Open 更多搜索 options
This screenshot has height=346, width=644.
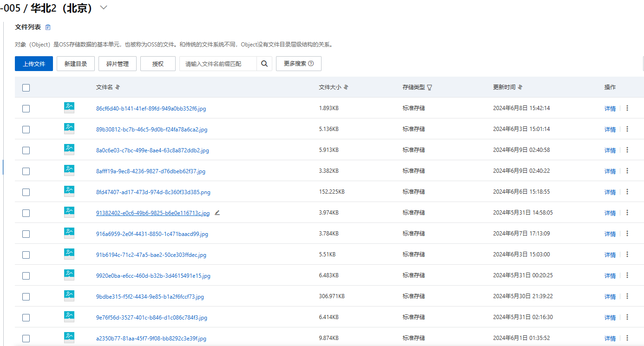click(299, 64)
